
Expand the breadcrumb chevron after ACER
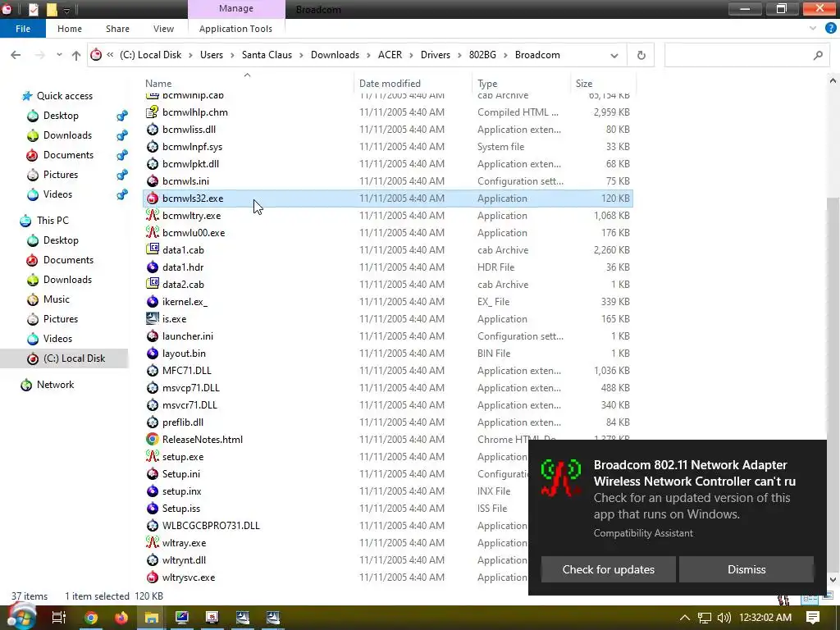tap(412, 55)
